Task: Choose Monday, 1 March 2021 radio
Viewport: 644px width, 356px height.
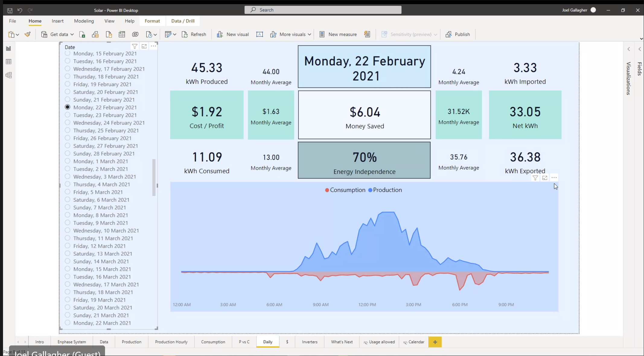Action: pyautogui.click(x=68, y=161)
